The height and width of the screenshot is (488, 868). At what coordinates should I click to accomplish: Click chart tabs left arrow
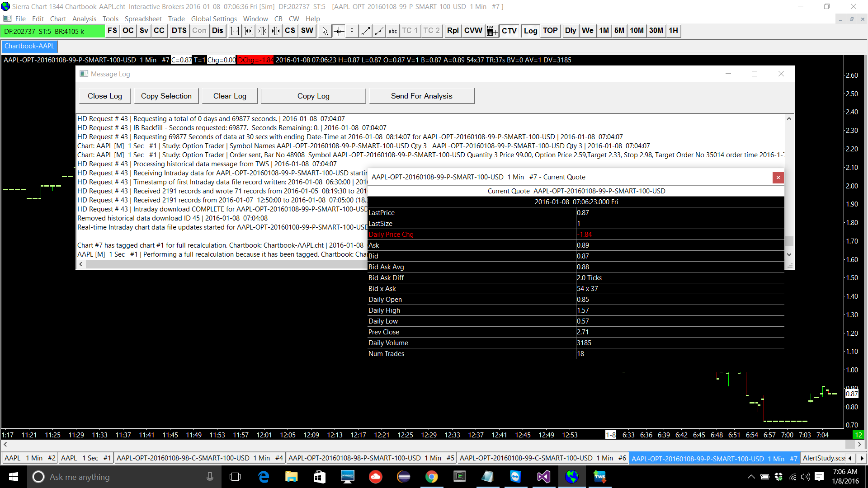click(x=851, y=458)
